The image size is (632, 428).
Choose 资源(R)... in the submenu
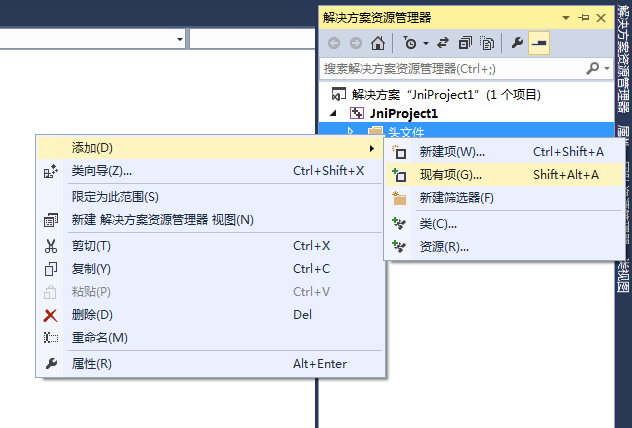(x=504, y=247)
